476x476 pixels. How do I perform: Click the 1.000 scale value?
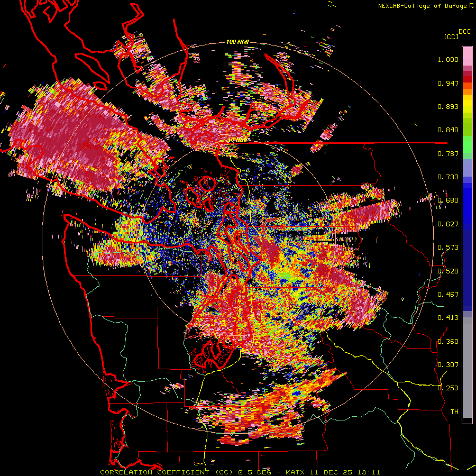(x=448, y=59)
